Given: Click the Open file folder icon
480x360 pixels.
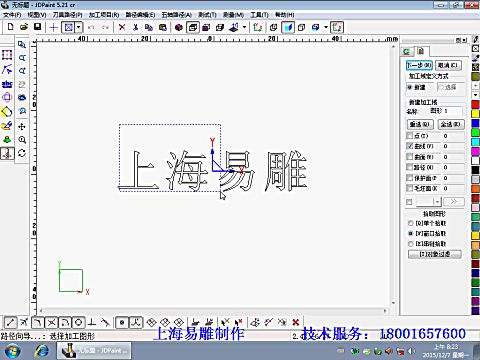Looking at the screenshot, I should point(24,27).
